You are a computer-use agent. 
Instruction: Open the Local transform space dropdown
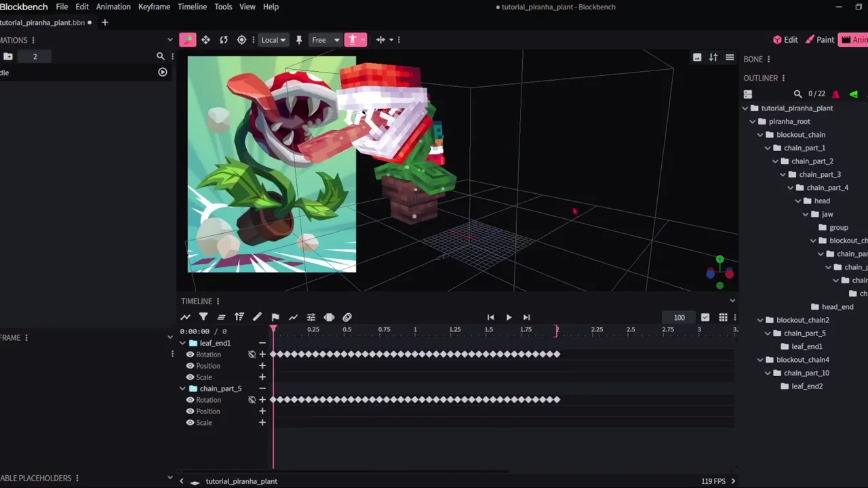[x=273, y=40]
